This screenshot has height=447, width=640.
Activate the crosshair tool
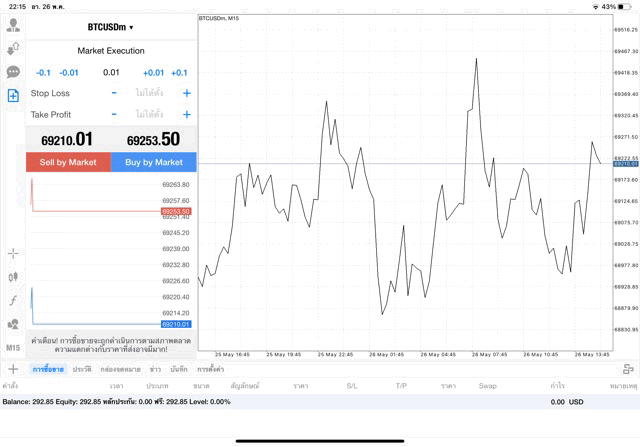[13, 254]
